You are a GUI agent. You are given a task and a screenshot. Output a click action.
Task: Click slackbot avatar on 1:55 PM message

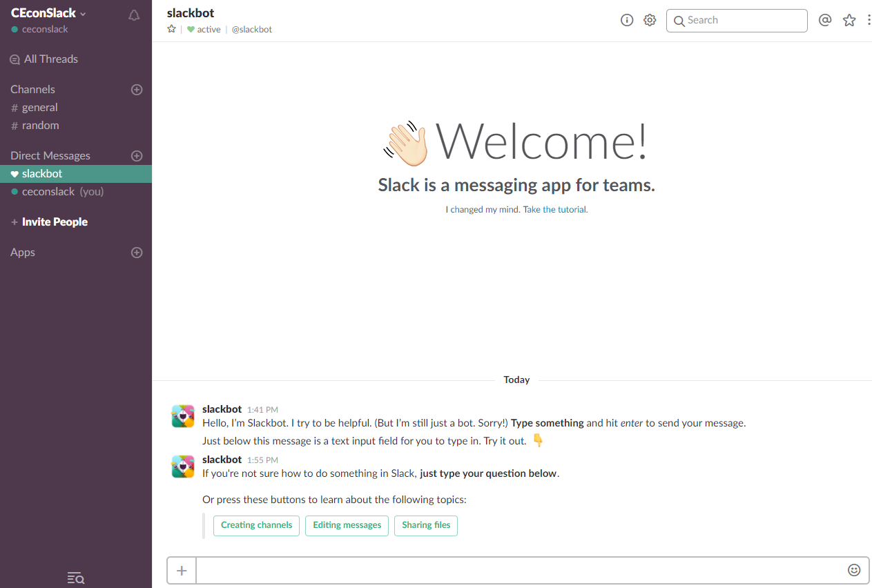pos(183,467)
